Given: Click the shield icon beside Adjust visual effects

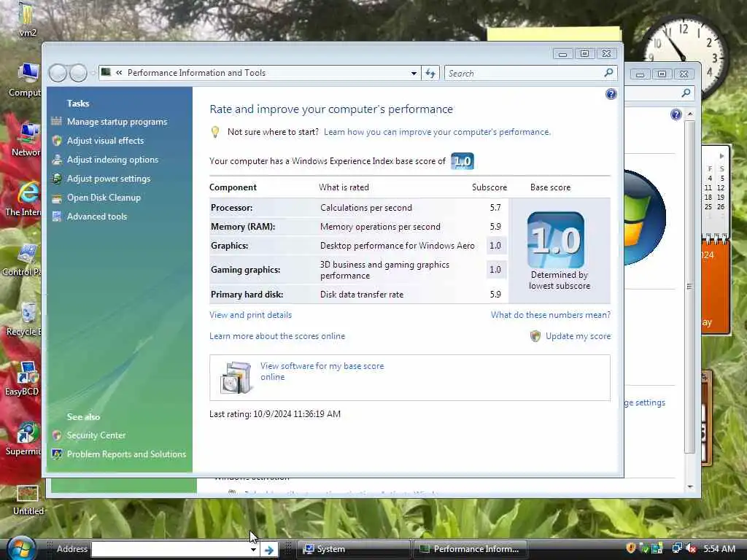Looking at the screenshot, I should pos(57,141).
